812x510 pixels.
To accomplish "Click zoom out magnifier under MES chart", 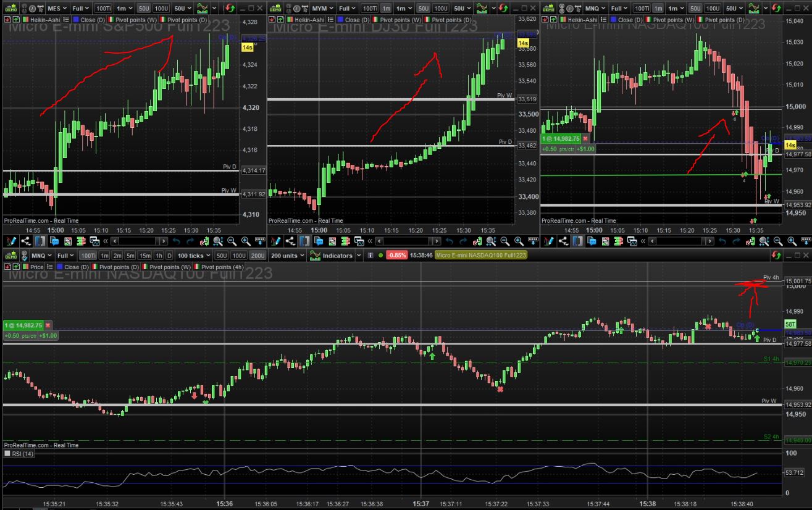I will [232, 241].
